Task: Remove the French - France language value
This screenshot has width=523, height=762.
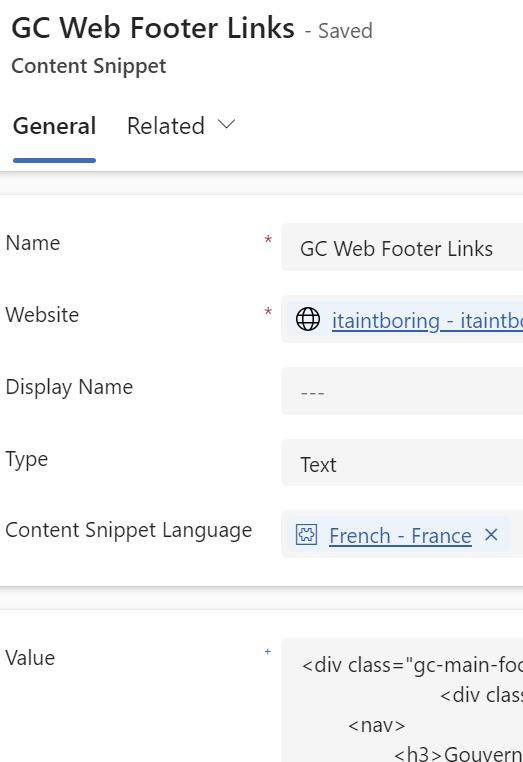Action: tap(491, 535)
